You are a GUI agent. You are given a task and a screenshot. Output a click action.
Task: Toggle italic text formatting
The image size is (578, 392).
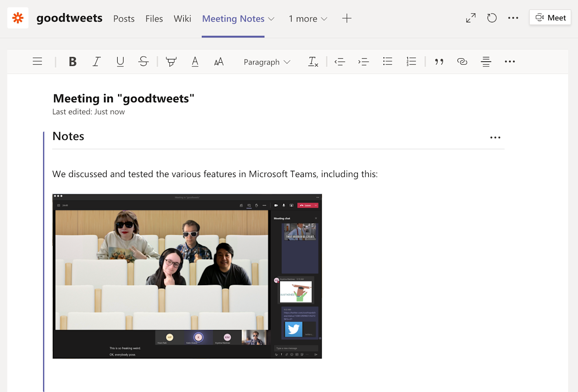pyautogui.click(x=96, y=62)
